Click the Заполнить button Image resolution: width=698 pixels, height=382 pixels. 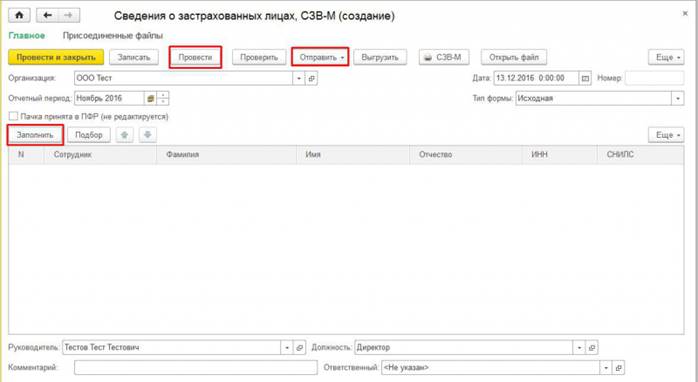[35, 135]
